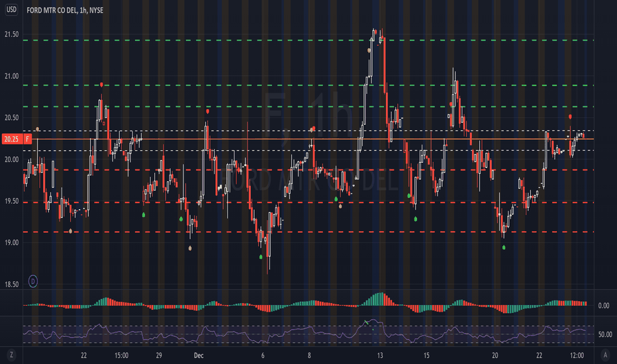Click the 21.00 price axis label

pyautogui.click(x=11, y=76)
